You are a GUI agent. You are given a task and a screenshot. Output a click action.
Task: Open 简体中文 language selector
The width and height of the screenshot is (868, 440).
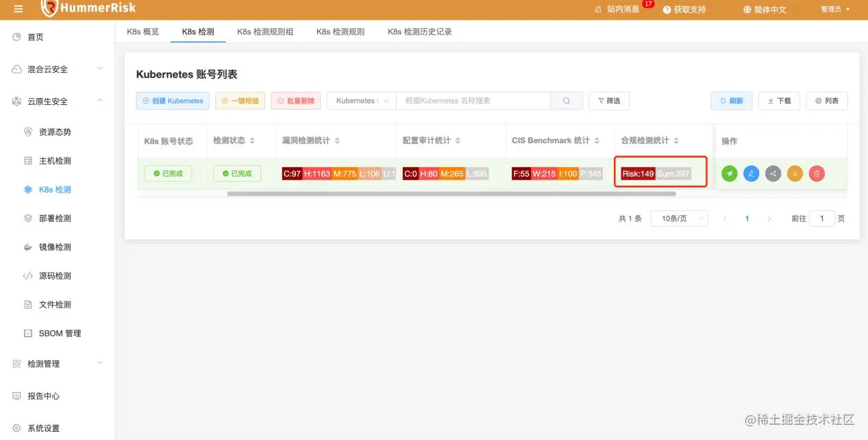[765, 10]
